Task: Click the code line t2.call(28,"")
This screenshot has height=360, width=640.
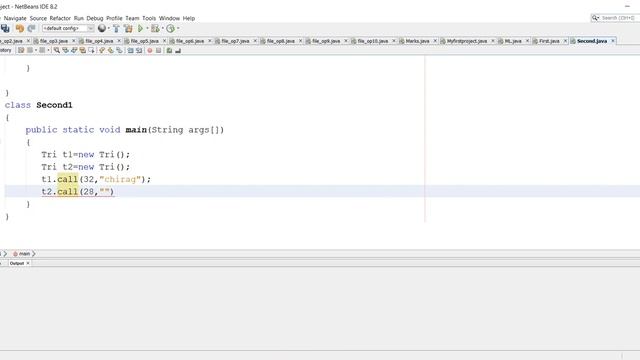Action: pos(78,191)
